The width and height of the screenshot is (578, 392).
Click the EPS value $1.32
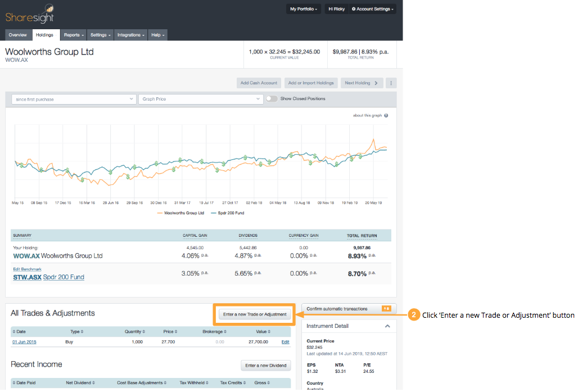point(312,371)
